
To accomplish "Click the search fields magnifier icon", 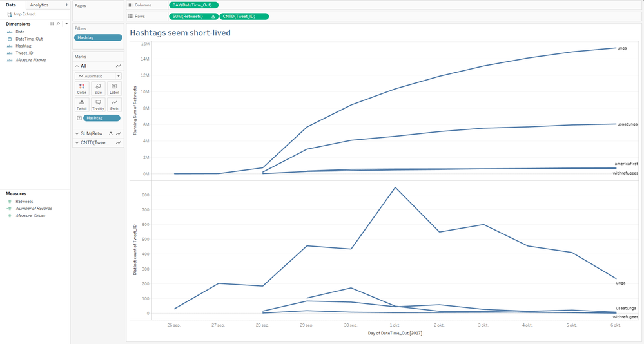I will [x=58, y=24].
